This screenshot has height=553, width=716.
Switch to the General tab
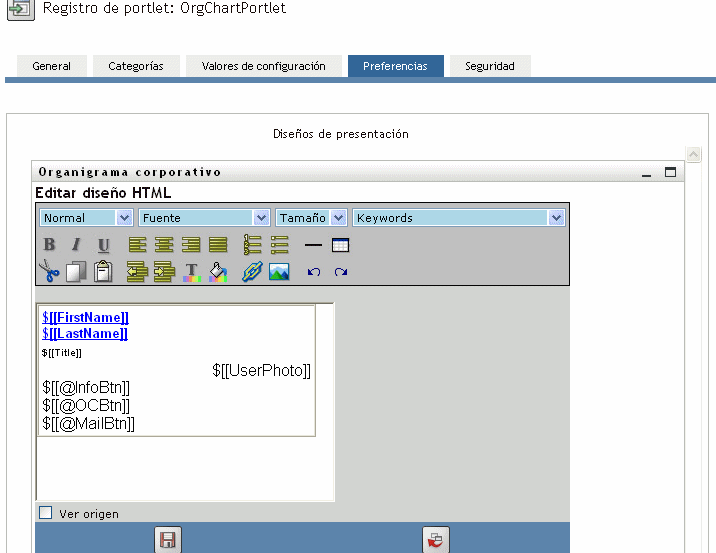[52, 66]
